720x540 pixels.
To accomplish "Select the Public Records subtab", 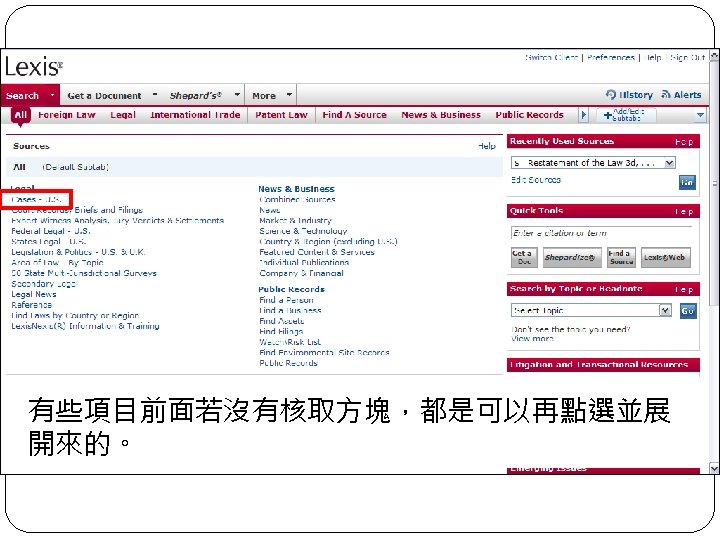I will [529, 115].
